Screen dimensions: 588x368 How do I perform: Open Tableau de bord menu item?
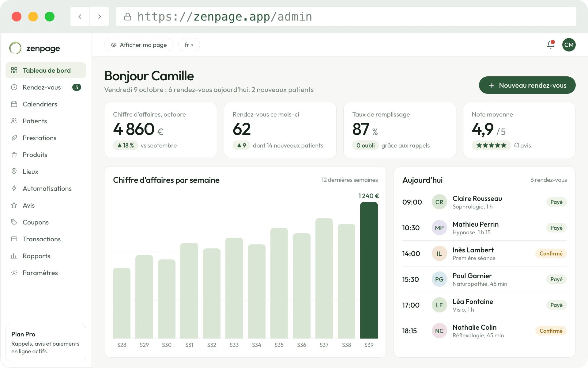tap(46, 70)
